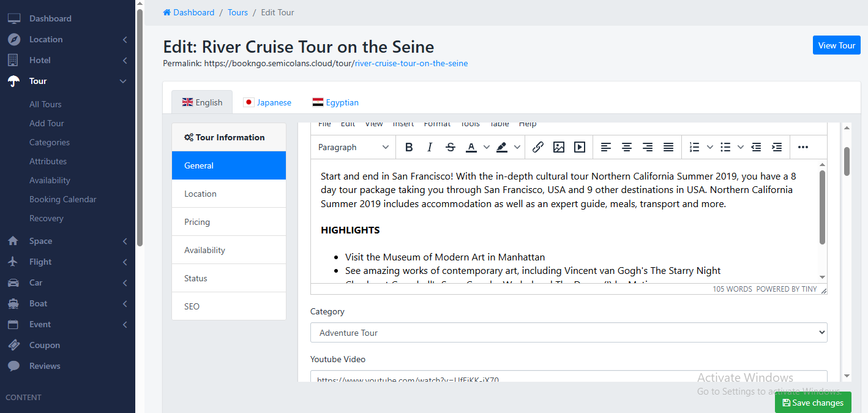Open the Status section tab
Viewport: 868px width, 413px height.
tap(229, 278)
